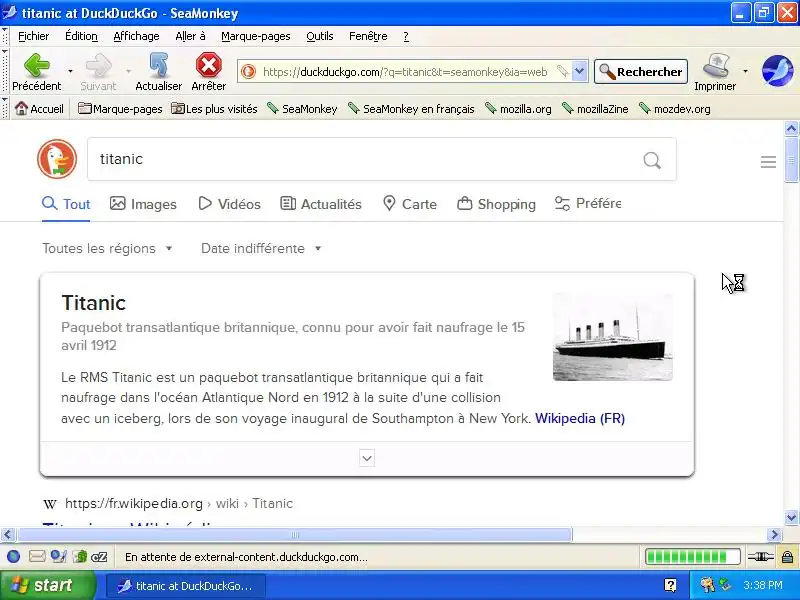Open Accueil home bookmark
The width and height of the screenshot is (800, 600).
click(39, 109)
